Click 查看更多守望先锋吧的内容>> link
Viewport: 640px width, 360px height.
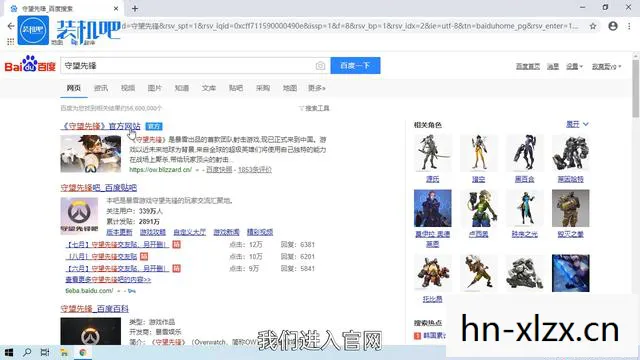click(108, 280)
